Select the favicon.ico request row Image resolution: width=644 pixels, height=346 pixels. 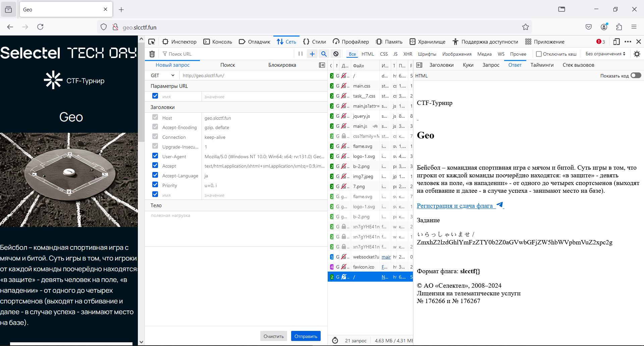[370, 267]
